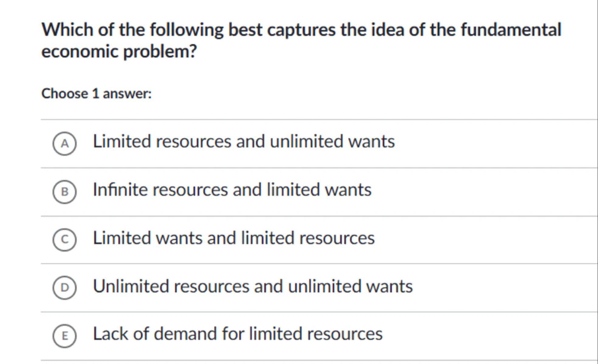The image size is (598, 364).
Task: Choose the circle labeled C
Action: pos(64,240)
